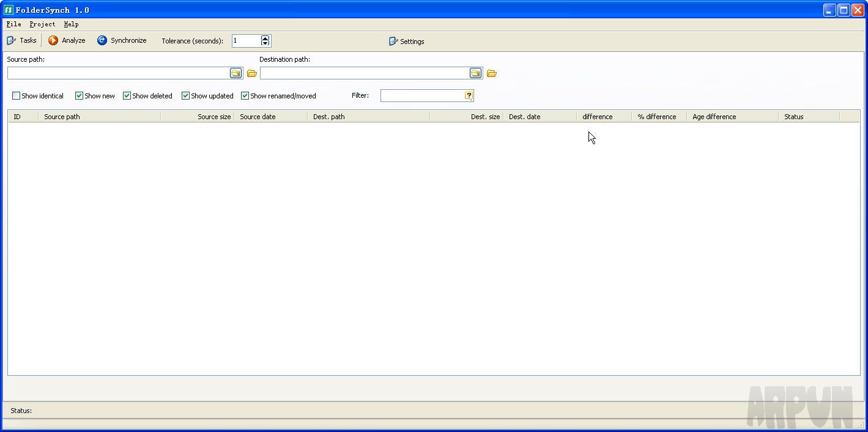Decrease tolerance seconds with down arrow
Image resolution: width=868 pixels, height=432 pixels.
pyautogui.click(x=265, y=43)
